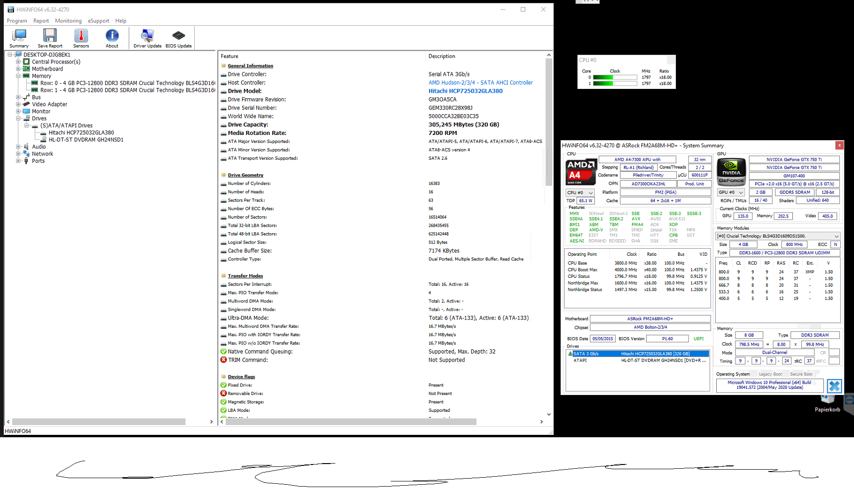Click the ASRock FM2A68M-HD+ motherboard field
This screenshot has width=854, height=504.
650,319
